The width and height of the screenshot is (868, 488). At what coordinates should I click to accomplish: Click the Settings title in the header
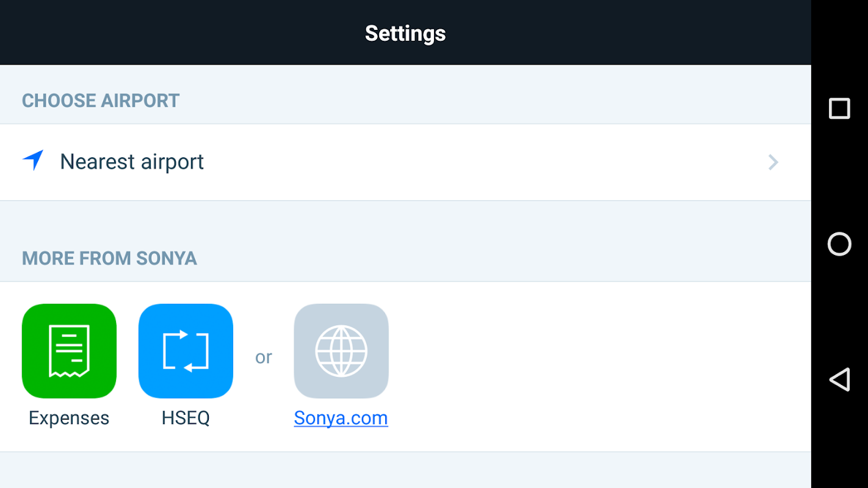(x=405, y=33)
